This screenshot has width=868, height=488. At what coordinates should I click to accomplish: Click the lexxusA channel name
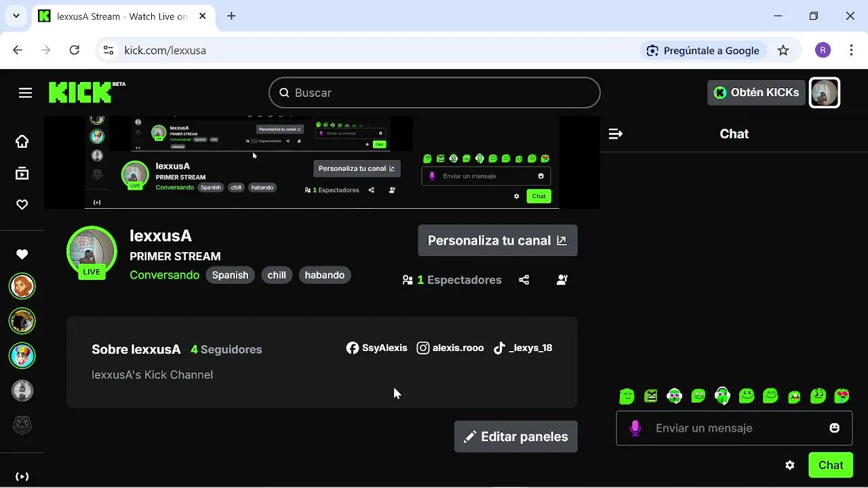coord(161,236)
